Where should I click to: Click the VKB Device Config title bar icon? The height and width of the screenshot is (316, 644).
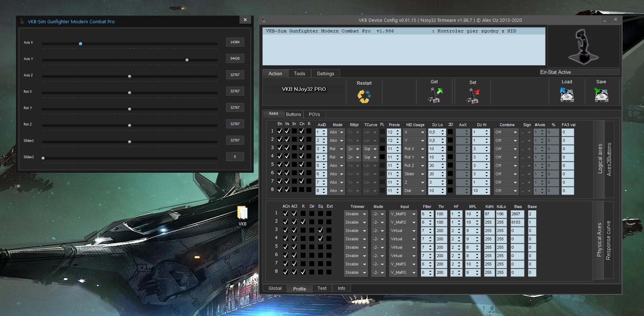(x=263, y=20)
